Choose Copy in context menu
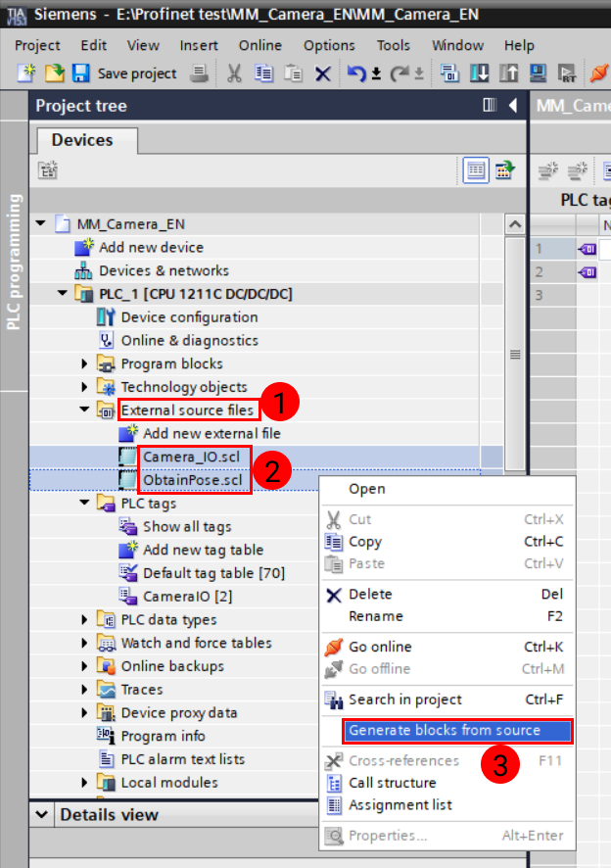The height and width of the screenshot is (868, 611). click(447, 542)
